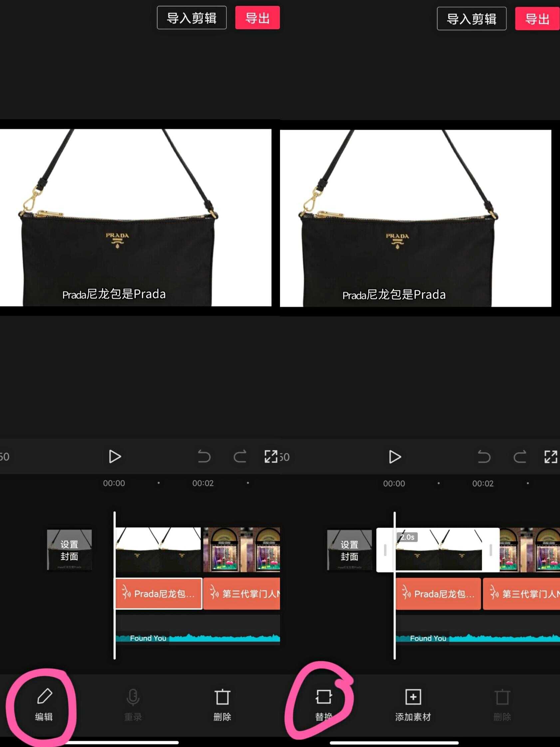The image size is (560, 747).
Task: Open 设置封面 cover thumbnail in left screen
Action: (x=69, y=550)
